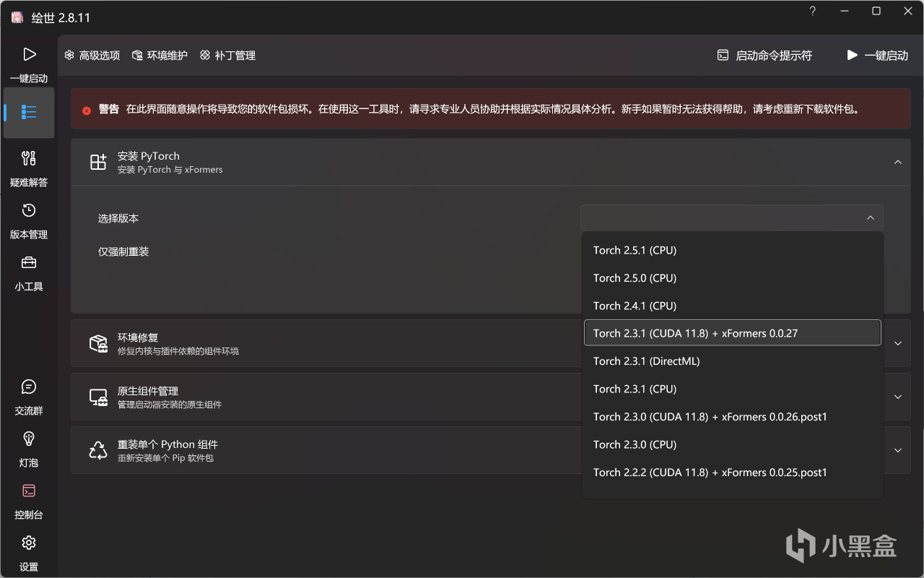Click the help question mark icon
924x578 pixels.
(813, 11)
